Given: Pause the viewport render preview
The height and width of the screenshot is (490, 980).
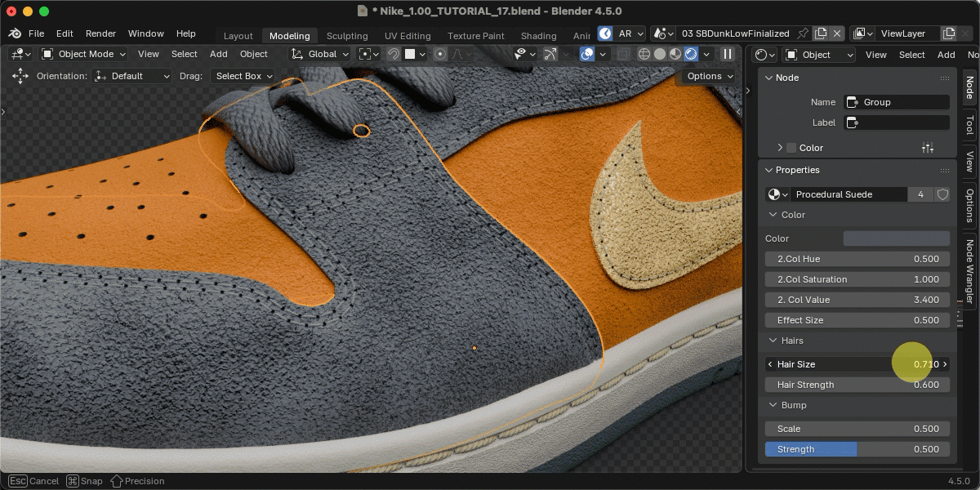Looking at the screenshot, I should tap(727, 54).
